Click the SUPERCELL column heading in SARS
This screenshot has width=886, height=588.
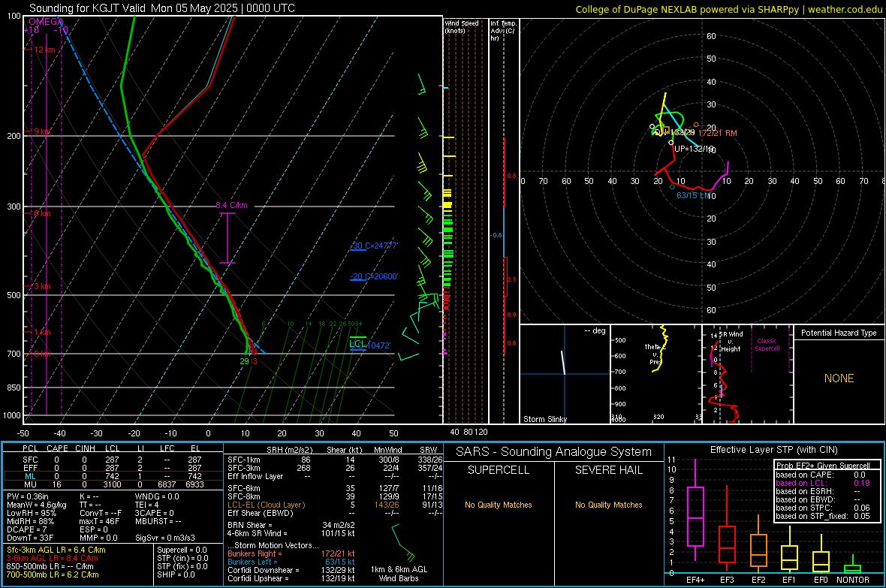point(499,470)
